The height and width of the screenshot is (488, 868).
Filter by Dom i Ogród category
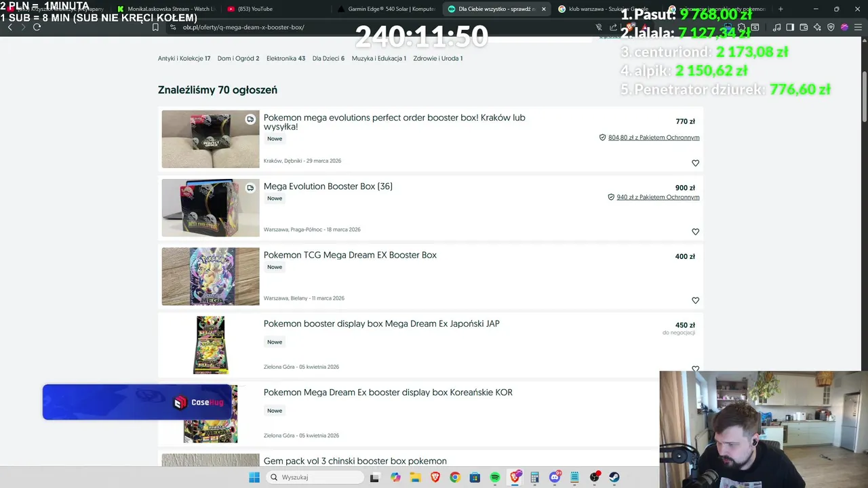238,58
